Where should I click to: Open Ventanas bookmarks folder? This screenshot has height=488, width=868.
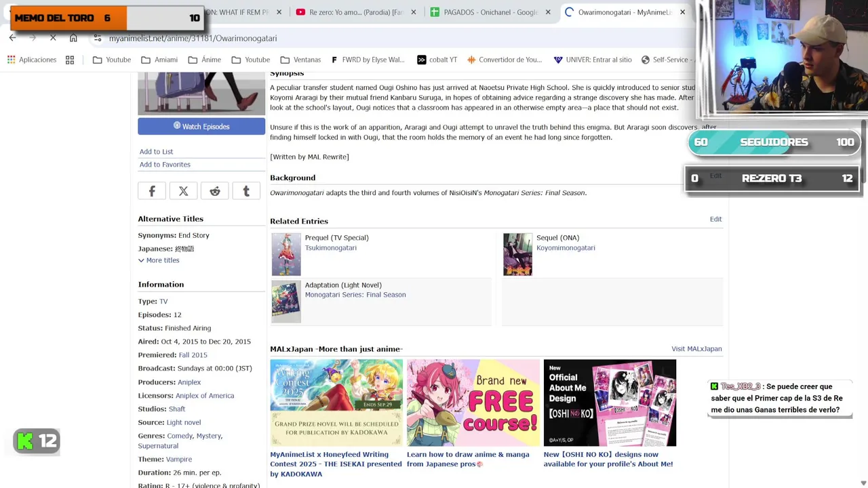(300, 60)
